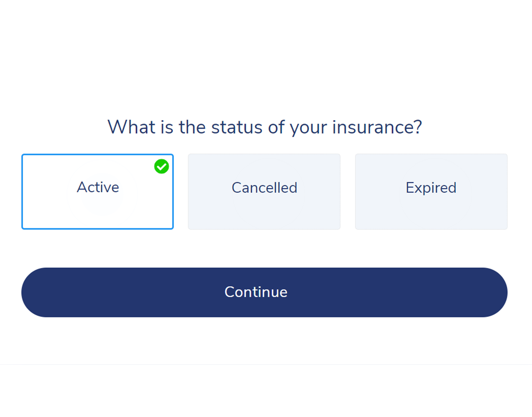Screen dimensions: 532x417
Task: Click the Continue button
Action: coord(264,292)
